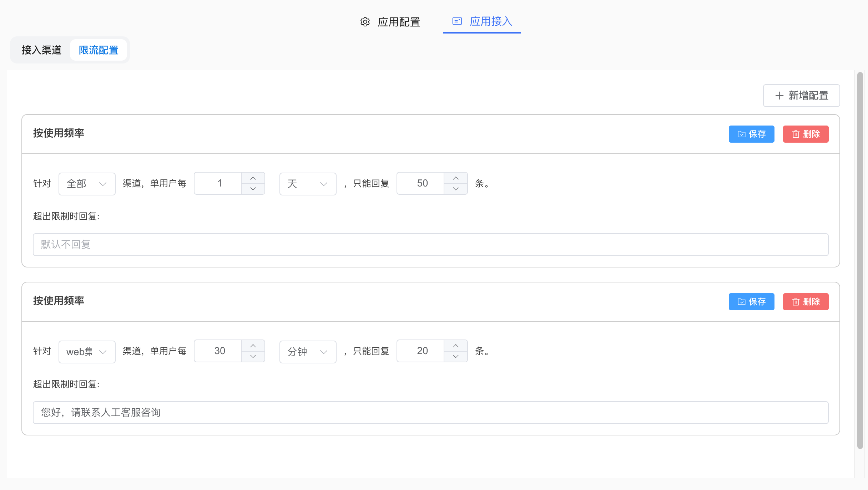
Task: Save the first frequency rule
Action: point(751,134)
